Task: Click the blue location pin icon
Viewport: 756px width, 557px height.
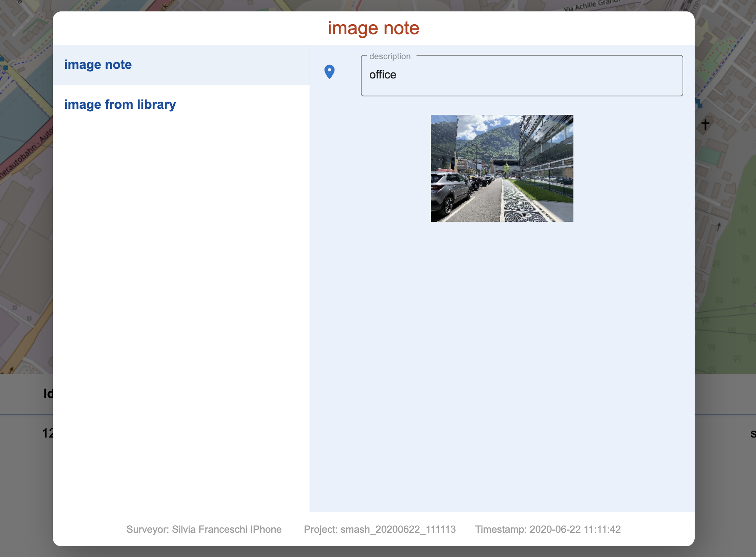Action: point(330,72)
